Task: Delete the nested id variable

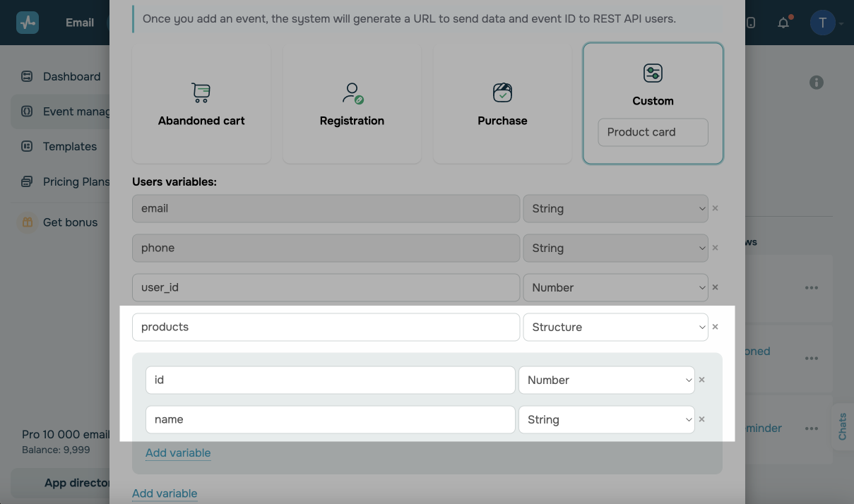Action: pos(701,380)
